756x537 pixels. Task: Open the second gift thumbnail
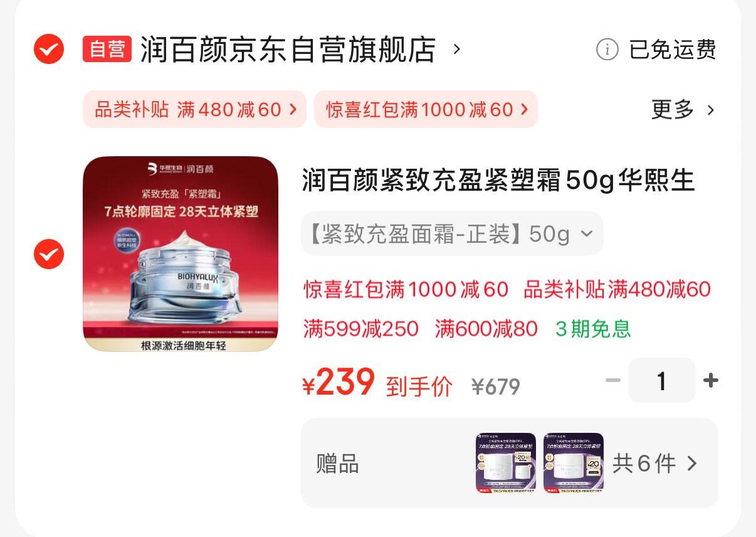click(x=574, y=463)
